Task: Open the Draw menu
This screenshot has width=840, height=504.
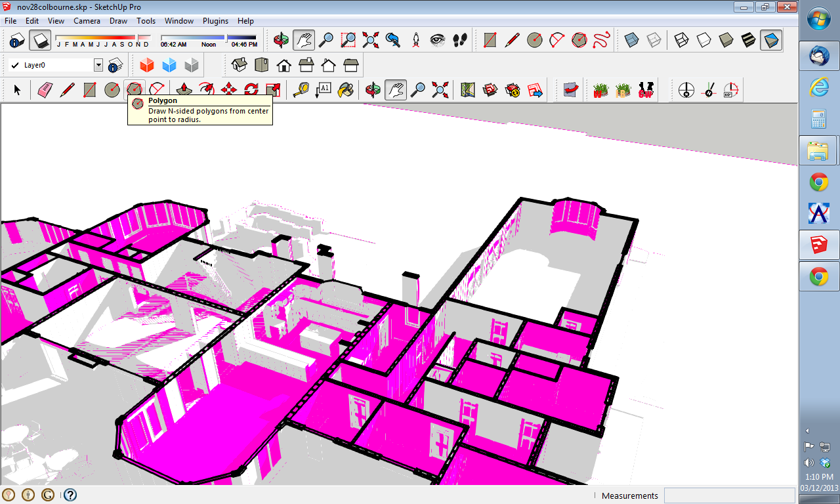Action: coord(118,21)
